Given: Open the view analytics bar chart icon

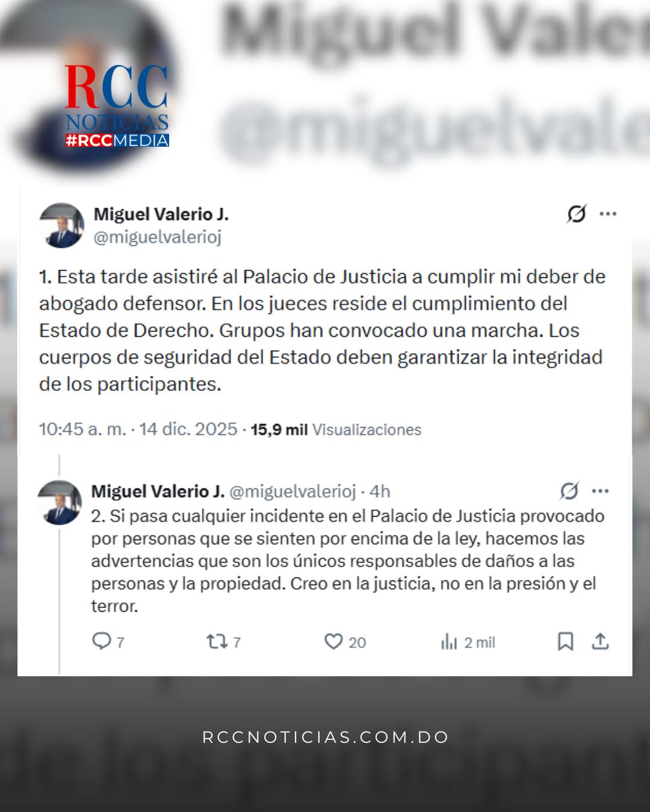Looking at the screenshot, I should pos(449,642).
